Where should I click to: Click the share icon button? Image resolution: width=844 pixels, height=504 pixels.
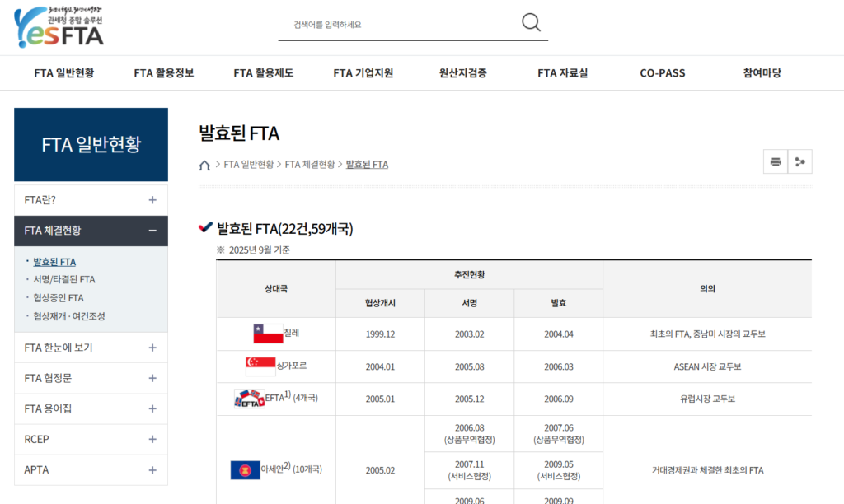tap(799, 162)
